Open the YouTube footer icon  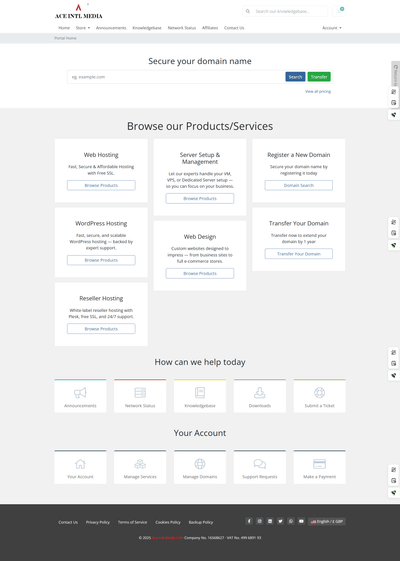point(301,521)
